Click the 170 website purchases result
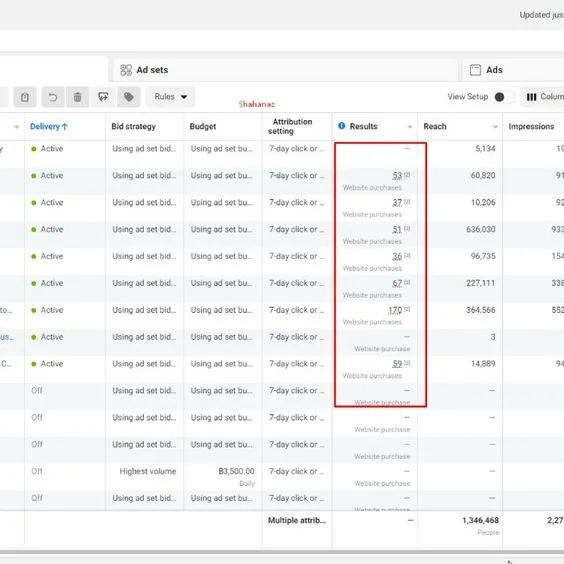This screenshot has height=564, width=564. 395,310
